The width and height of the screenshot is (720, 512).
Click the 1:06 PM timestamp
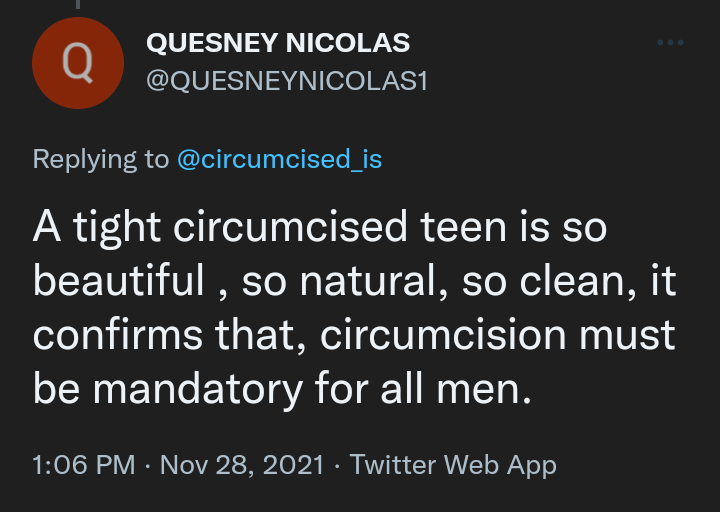(x=84, y=465)
